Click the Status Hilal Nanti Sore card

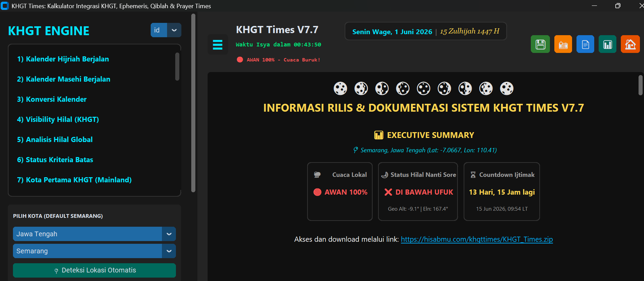coord(418,192)
